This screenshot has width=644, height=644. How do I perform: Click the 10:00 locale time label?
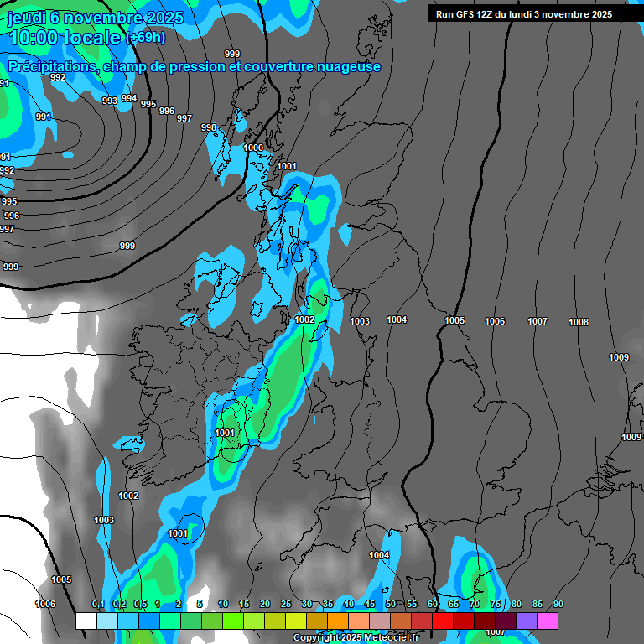tap(65, 38)
